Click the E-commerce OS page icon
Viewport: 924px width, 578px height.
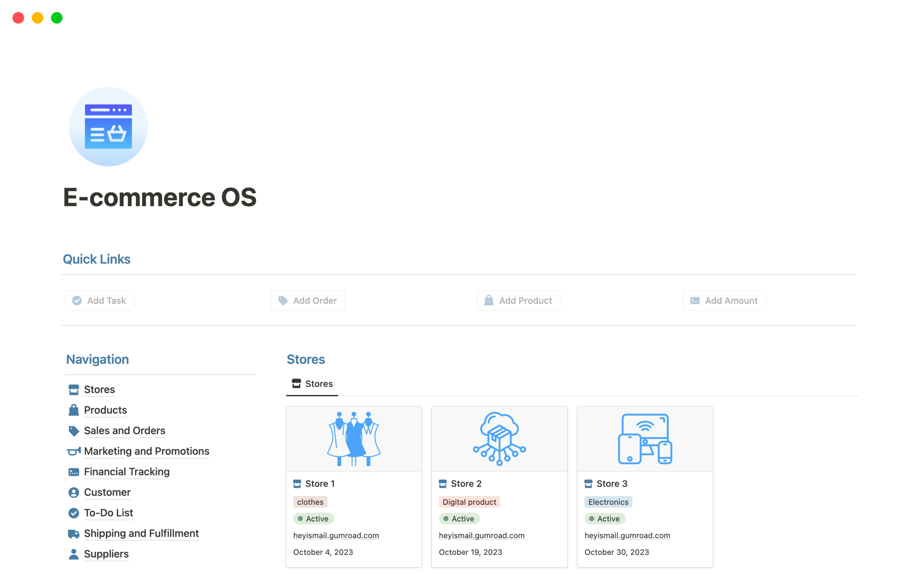108,127
